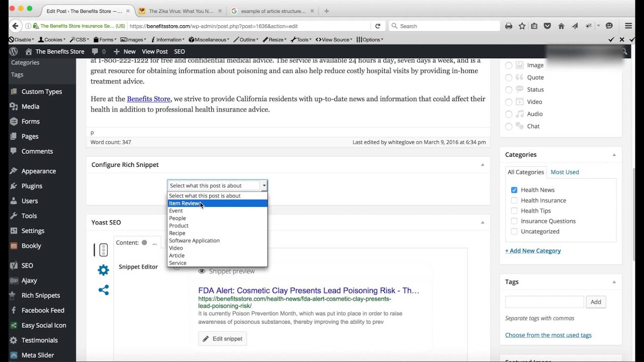This screenshot has height=362, width=644.
Task: Bookmark this page with the star icon
Action: click(x=522, y=26)
